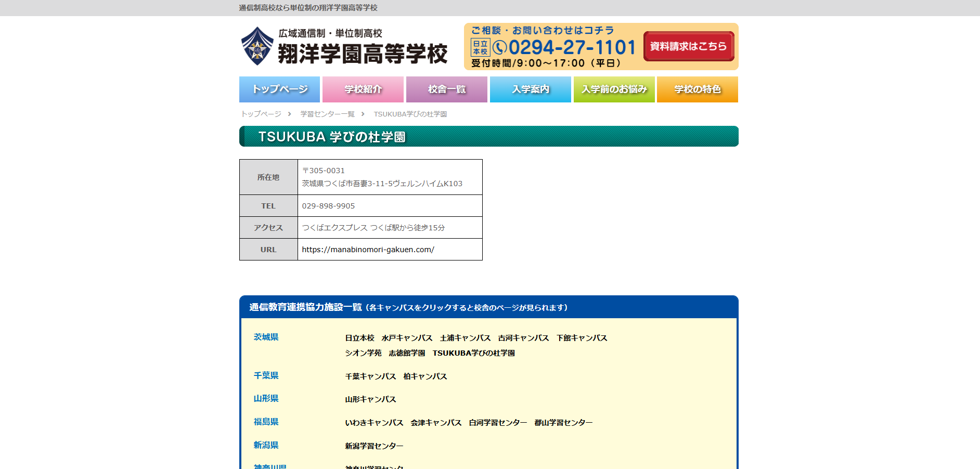This screenshot has width=980, height=469.
Task: Select the 古河キャンパス link
Action: [x=523, y=338]
